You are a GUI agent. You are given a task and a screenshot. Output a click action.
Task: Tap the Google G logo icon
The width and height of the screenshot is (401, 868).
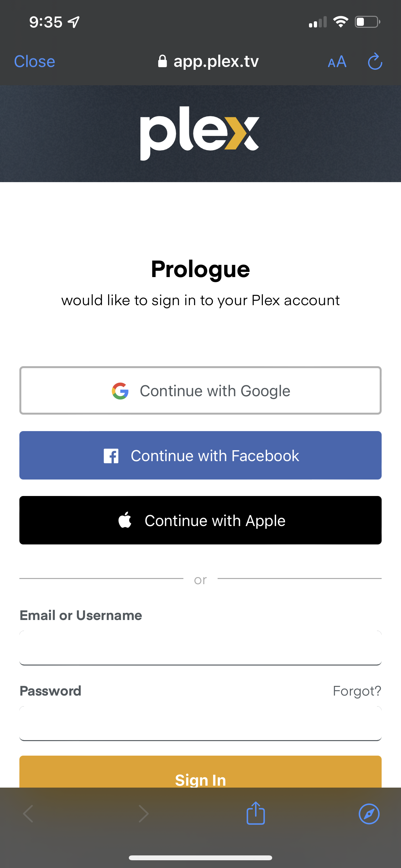click(x=120, y=391)
